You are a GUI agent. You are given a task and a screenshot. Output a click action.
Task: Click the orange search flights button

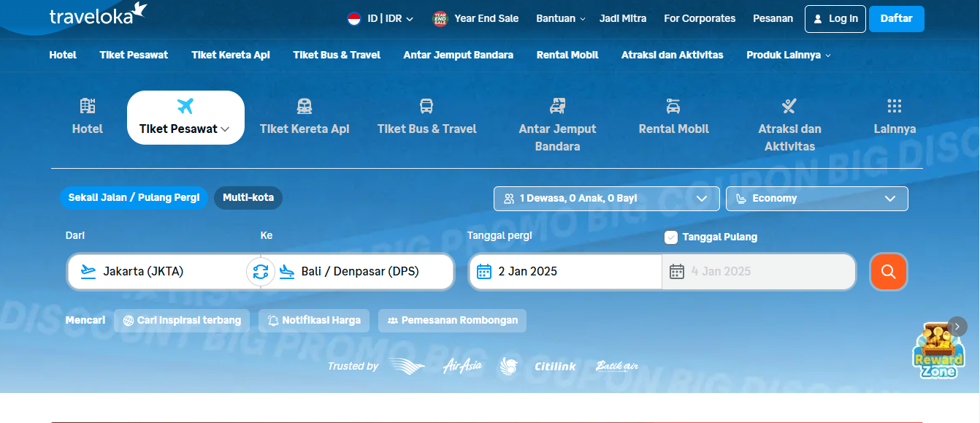889,272
